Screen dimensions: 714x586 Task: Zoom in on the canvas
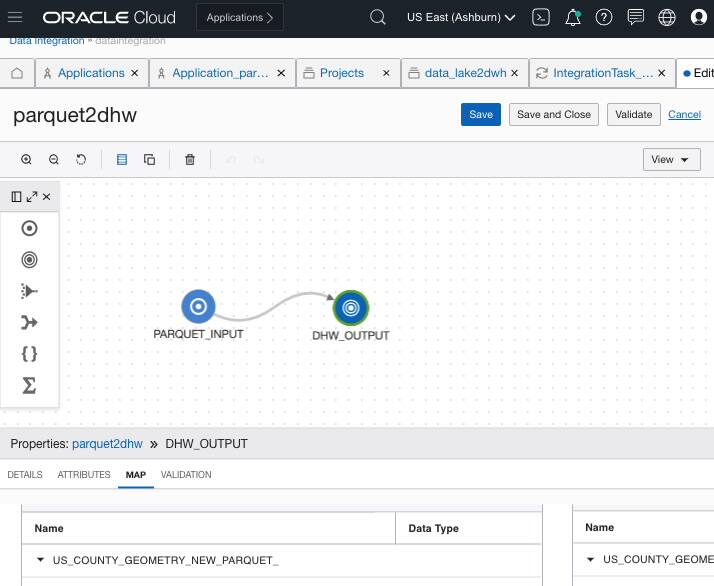[x=26, y=159]
